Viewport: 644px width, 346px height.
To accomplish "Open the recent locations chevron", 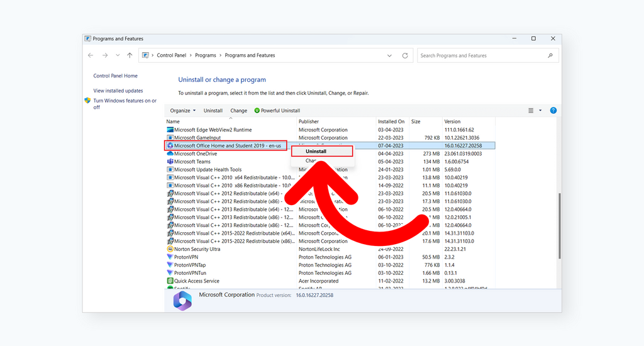I will click(x=118, y=55).
